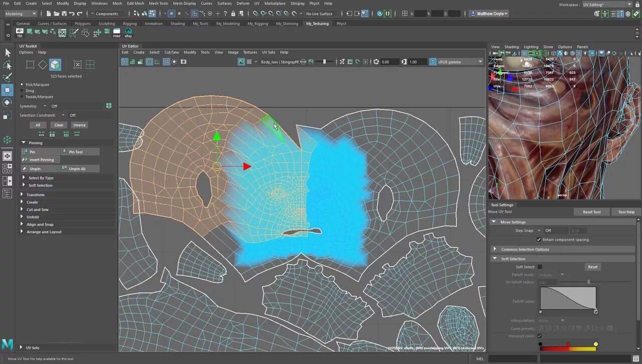Select the Tweak/Marquee radio button
This screenshot has height=364, width=642.
22,97
